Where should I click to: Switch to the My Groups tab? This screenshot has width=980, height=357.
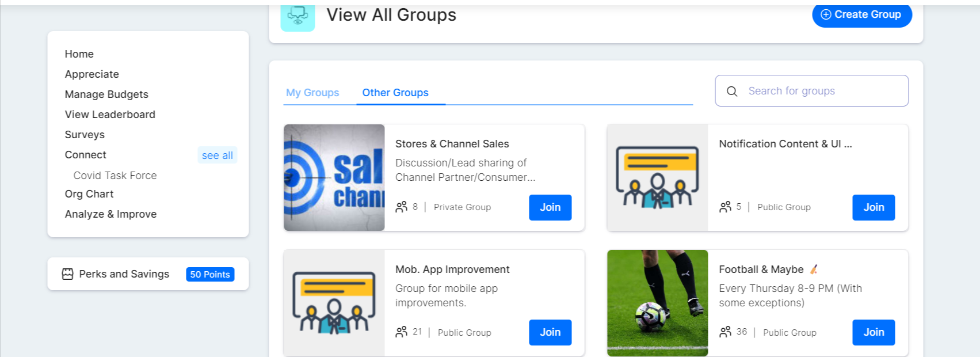[312, 93]
